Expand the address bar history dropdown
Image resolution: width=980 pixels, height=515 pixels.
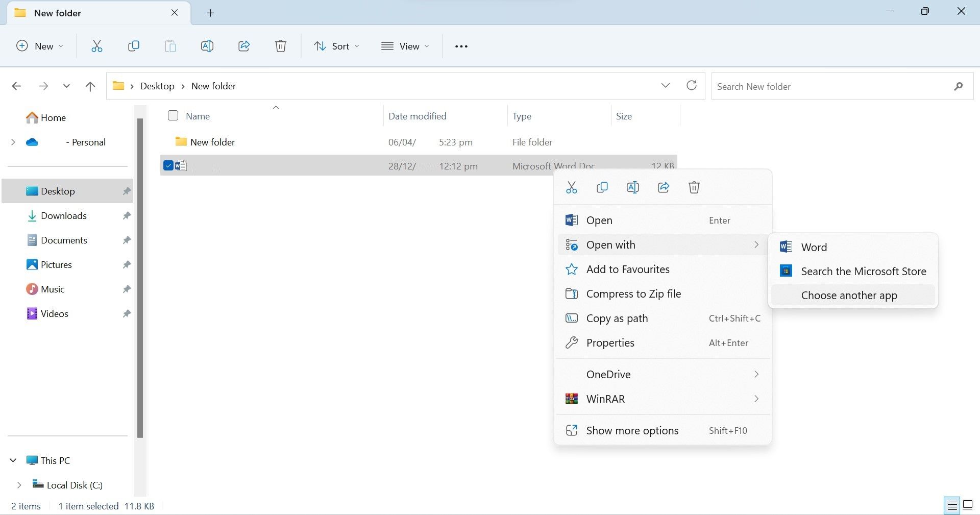[666, 86]
